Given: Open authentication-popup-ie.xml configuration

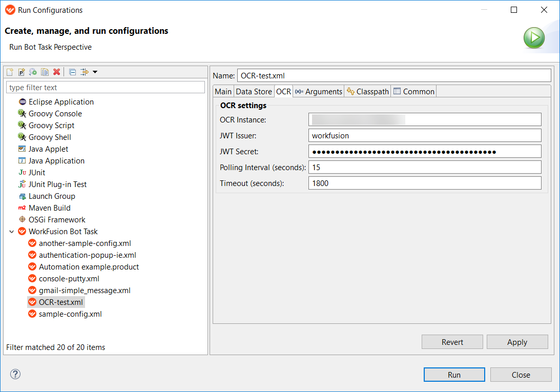Looking at the screenshot, I should pos(87,255).
